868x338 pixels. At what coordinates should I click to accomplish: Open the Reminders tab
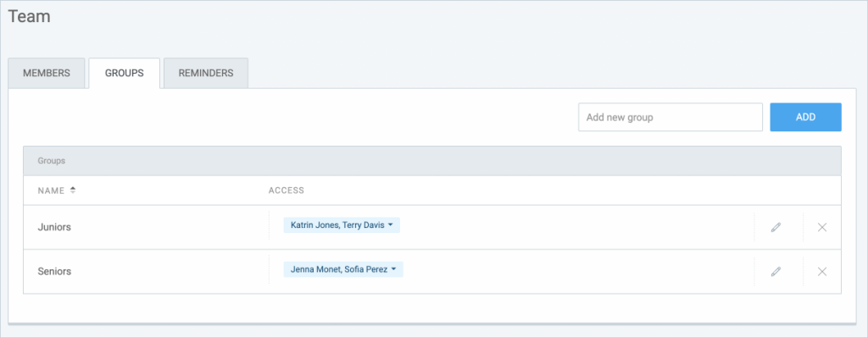pos(206,73)
